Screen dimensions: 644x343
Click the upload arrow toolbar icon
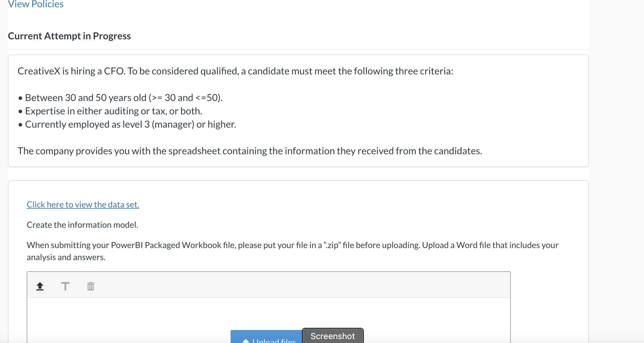(40, 286)
